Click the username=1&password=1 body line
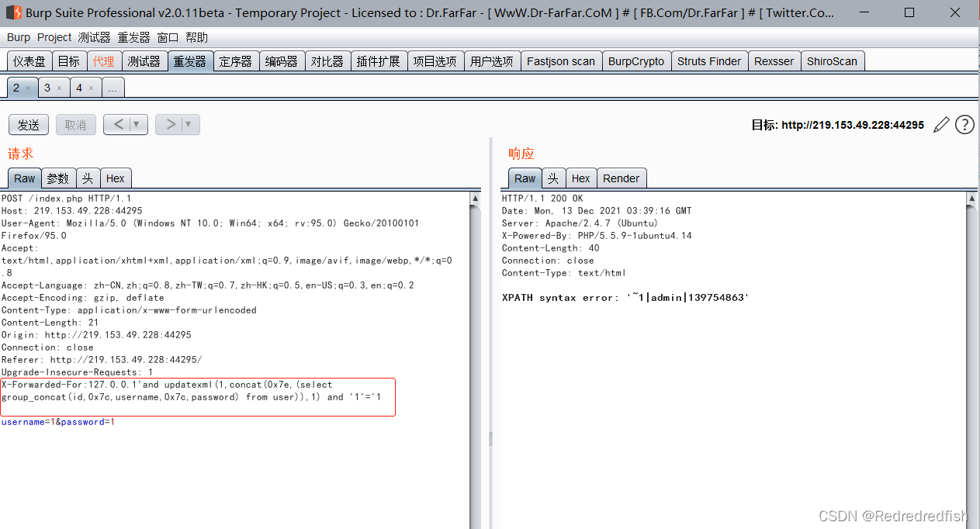 pyautogui.click(x=58, y=422)
